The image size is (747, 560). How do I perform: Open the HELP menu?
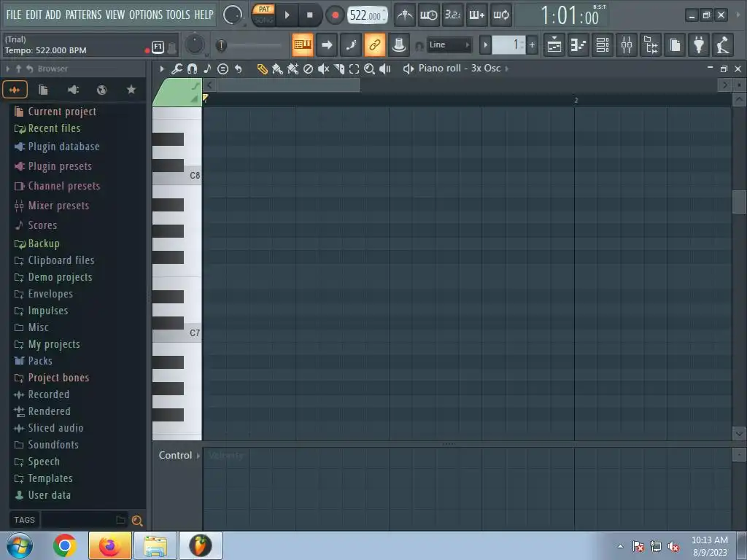tap(204, 15)
